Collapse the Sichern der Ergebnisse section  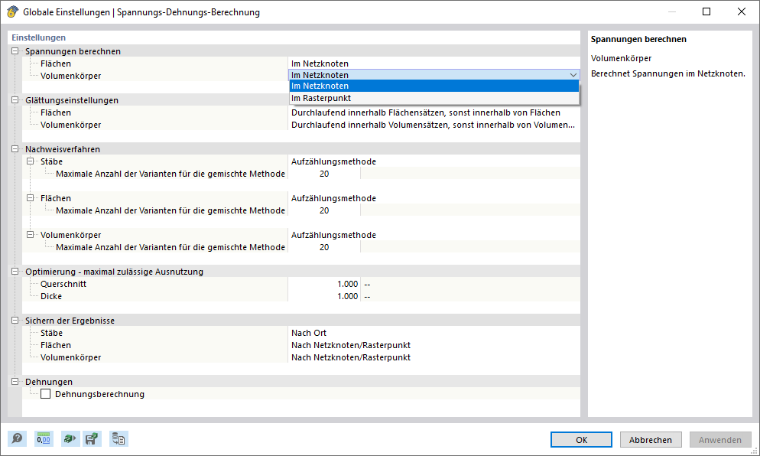[15, 320]
